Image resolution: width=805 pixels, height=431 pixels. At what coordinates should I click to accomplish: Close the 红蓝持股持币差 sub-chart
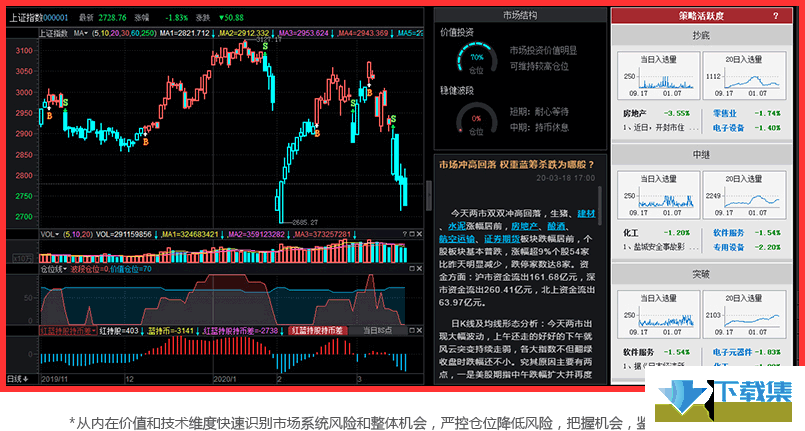[419, 331]
